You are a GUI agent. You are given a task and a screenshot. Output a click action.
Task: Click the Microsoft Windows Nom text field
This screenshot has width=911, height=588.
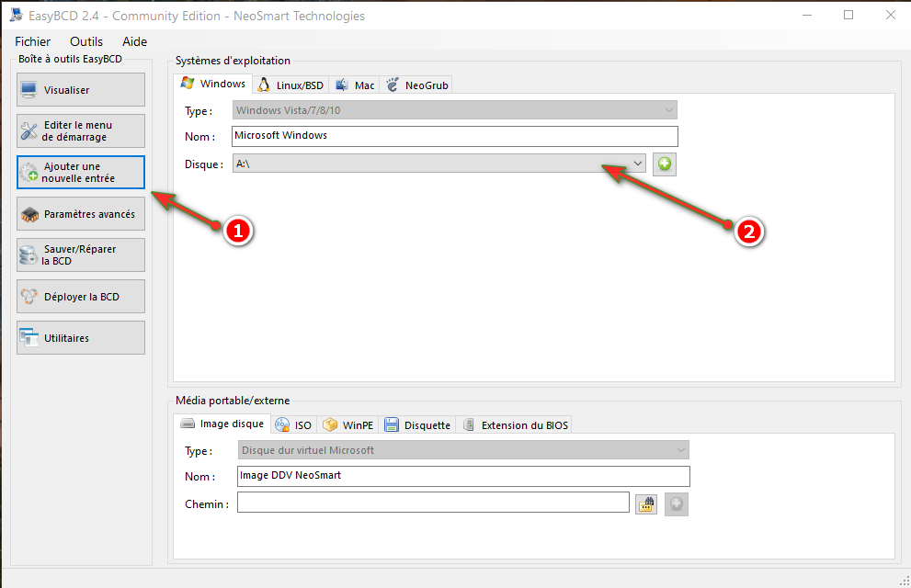(455, 136)
